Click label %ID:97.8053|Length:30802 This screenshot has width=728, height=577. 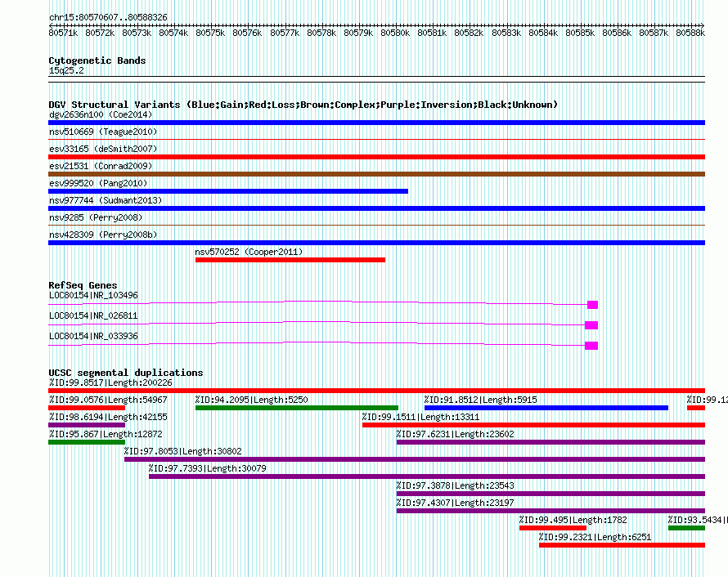182,451
